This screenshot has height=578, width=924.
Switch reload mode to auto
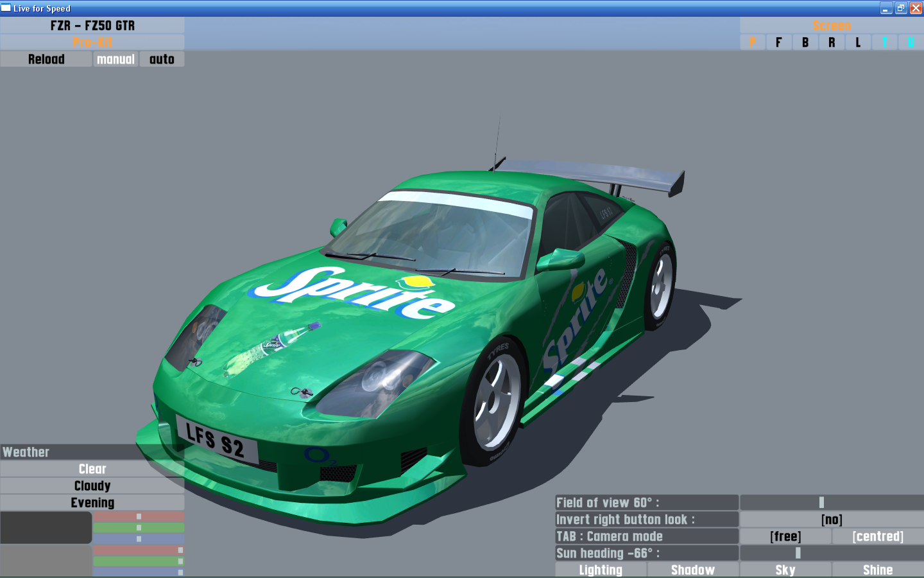(x=162, y=59)
